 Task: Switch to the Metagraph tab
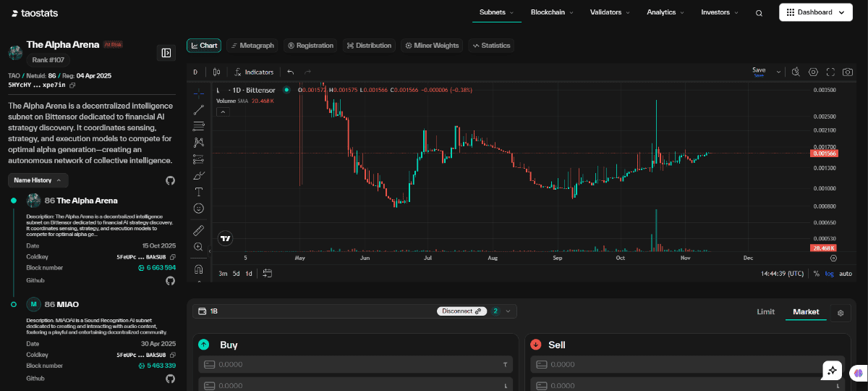point(252,46)
